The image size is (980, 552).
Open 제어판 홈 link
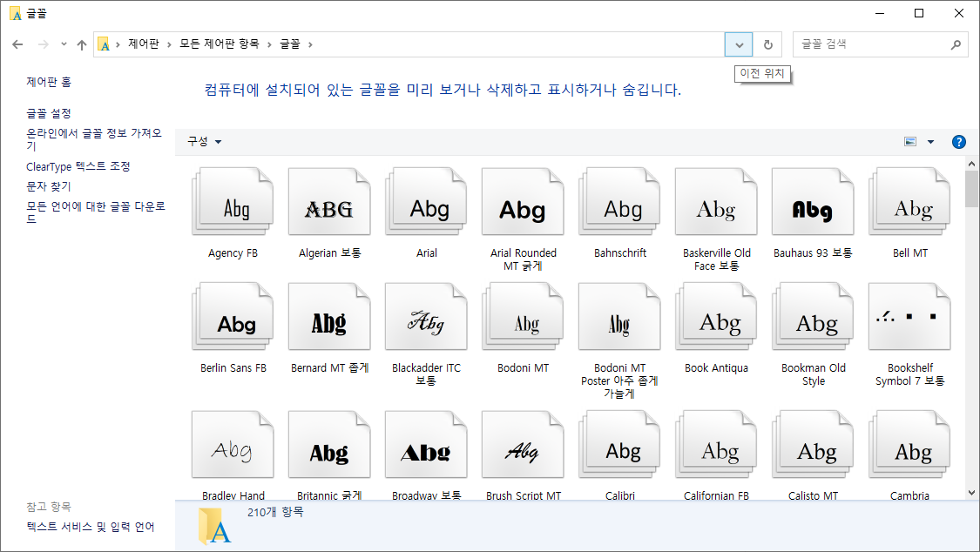pos(49,82)
